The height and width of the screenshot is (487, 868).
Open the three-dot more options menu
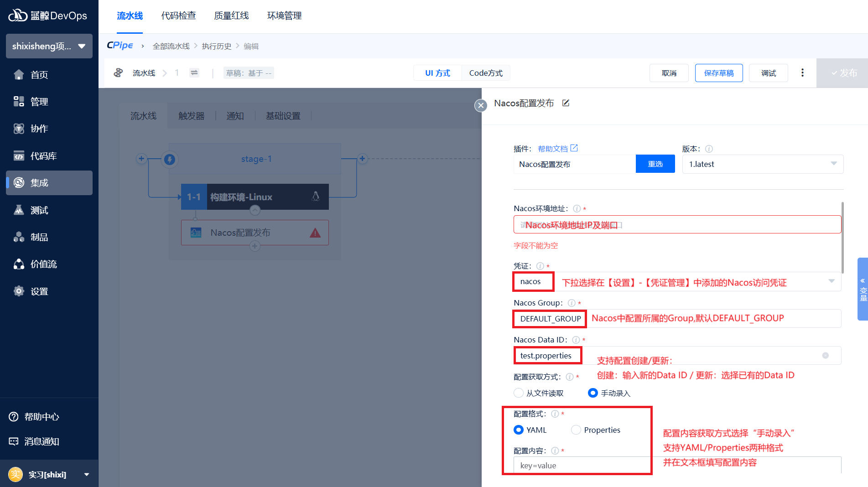point(802,73)
